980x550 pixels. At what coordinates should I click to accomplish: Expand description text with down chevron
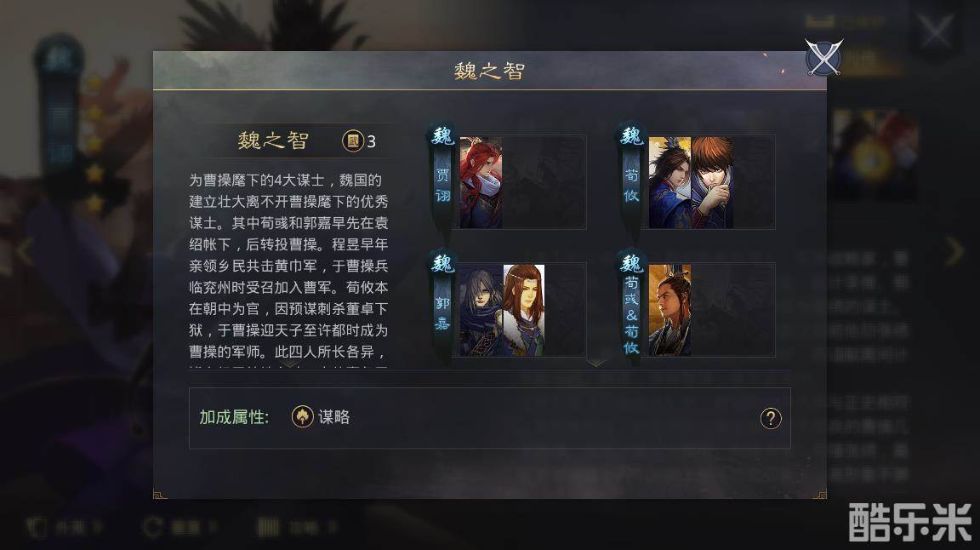click(x=289, y=364)
